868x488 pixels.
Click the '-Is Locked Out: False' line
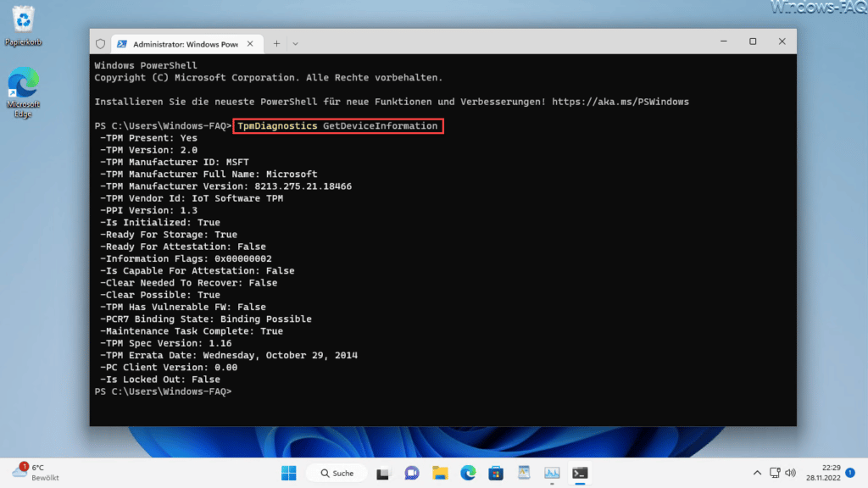coord(160,380)
